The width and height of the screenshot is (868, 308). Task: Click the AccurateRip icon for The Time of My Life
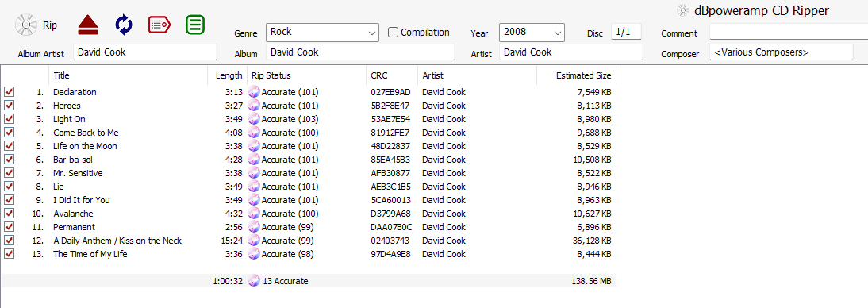[x=254, y=254]
